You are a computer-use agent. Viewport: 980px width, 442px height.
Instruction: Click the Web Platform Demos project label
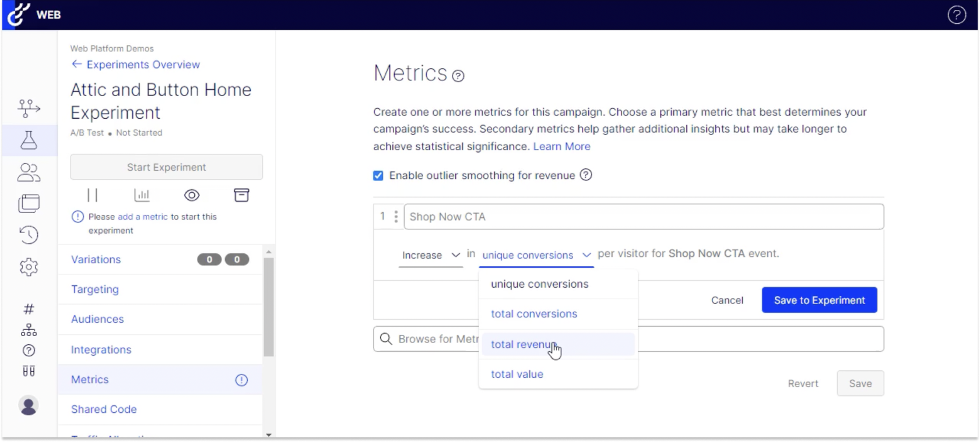point(112,48)
